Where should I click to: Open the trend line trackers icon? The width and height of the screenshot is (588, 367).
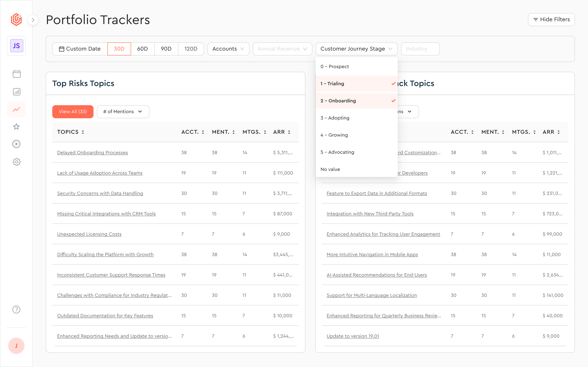(x=17, y=109)
